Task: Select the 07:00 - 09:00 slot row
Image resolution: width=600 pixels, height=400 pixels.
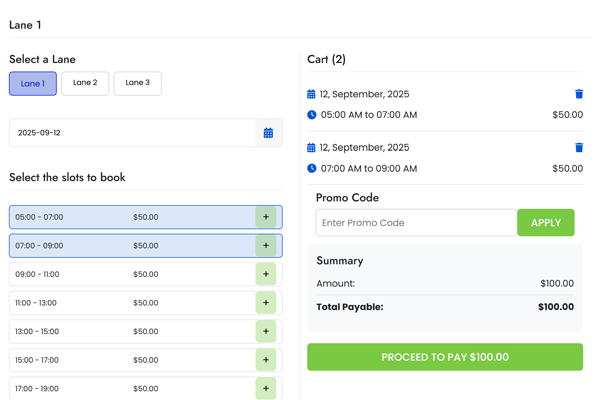Action: (146, 246)
